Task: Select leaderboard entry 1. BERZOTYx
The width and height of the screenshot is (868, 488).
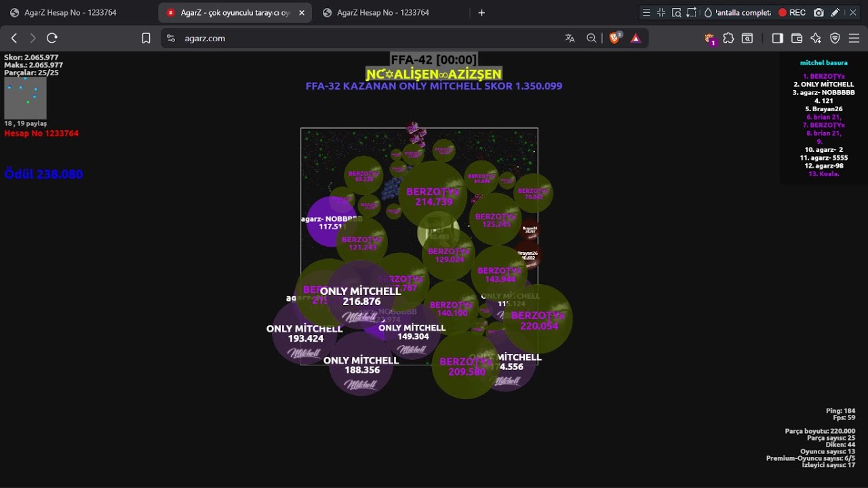Action: click(824, 77)
